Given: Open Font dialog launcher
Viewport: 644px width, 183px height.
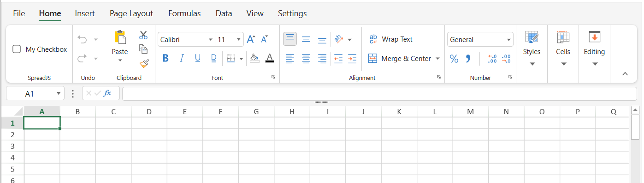Looking at the screenshot, I should (273, 77).
